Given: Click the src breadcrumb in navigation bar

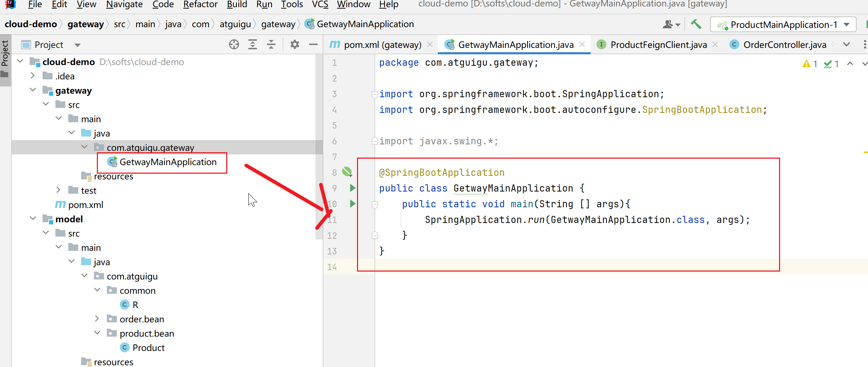Looking at the screenshot, I should [x=120, y=24].
